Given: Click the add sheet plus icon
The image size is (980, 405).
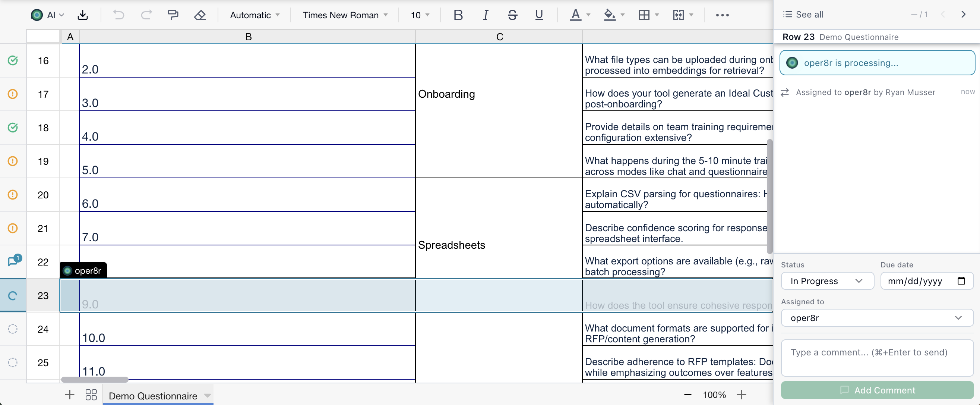Looking at the screenshot, I should click(69, 394).
